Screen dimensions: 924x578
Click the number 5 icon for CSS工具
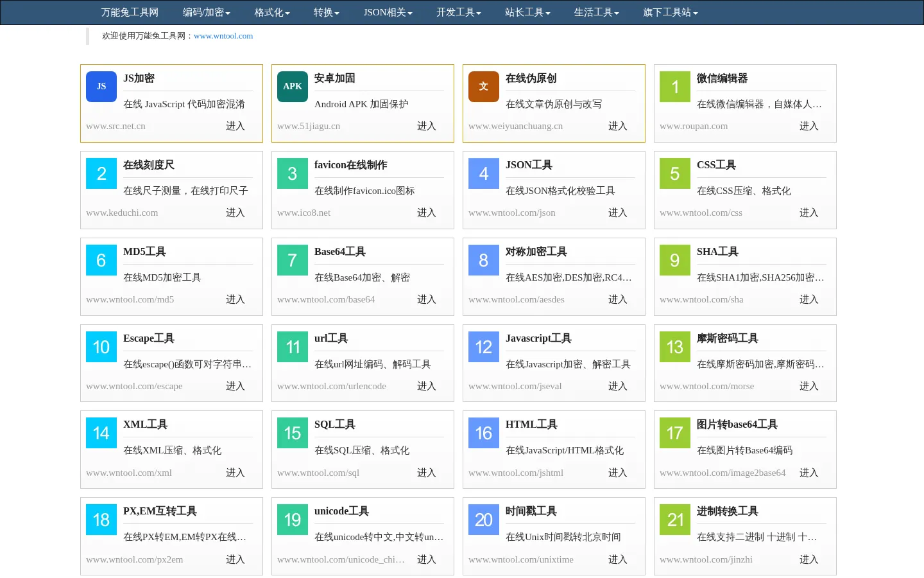coord(675,173)
